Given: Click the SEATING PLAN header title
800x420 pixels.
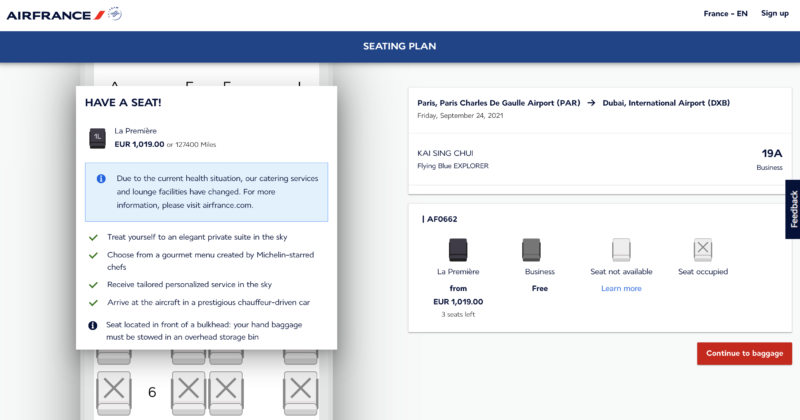Looking at the screenshot, I should point(399,46).
